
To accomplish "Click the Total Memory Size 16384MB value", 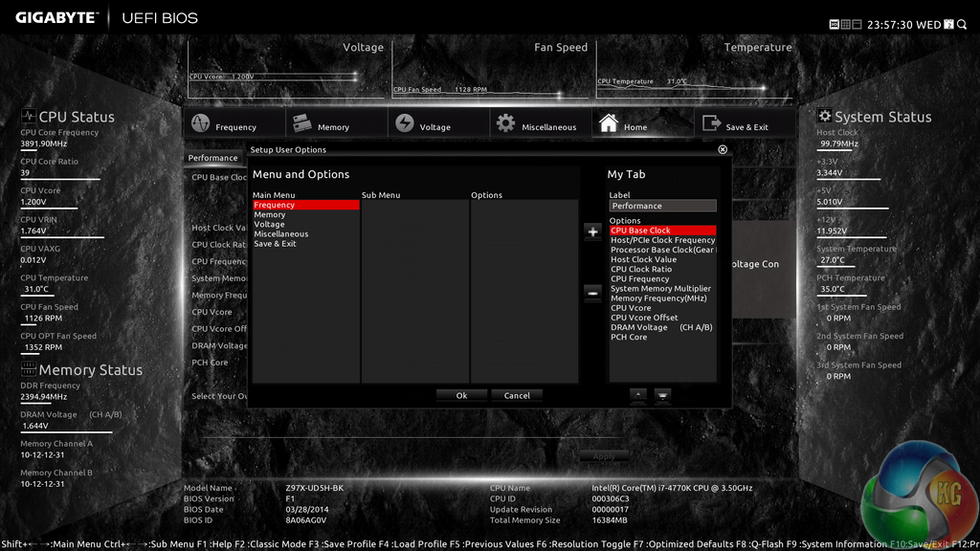I will tap(610, 519).
